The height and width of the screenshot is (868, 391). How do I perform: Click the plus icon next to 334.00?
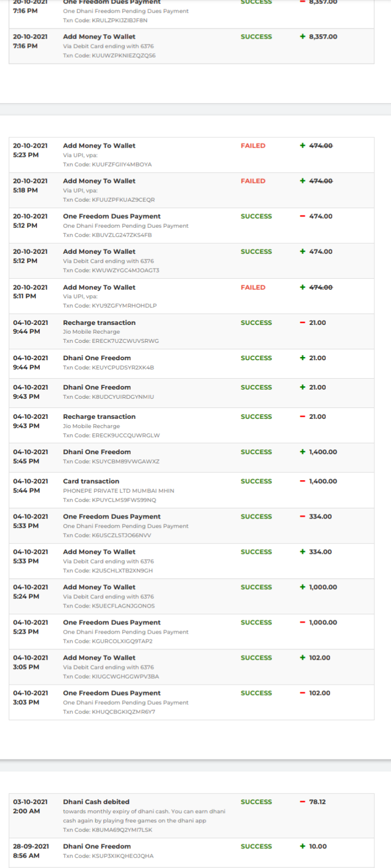coord(302,552)
